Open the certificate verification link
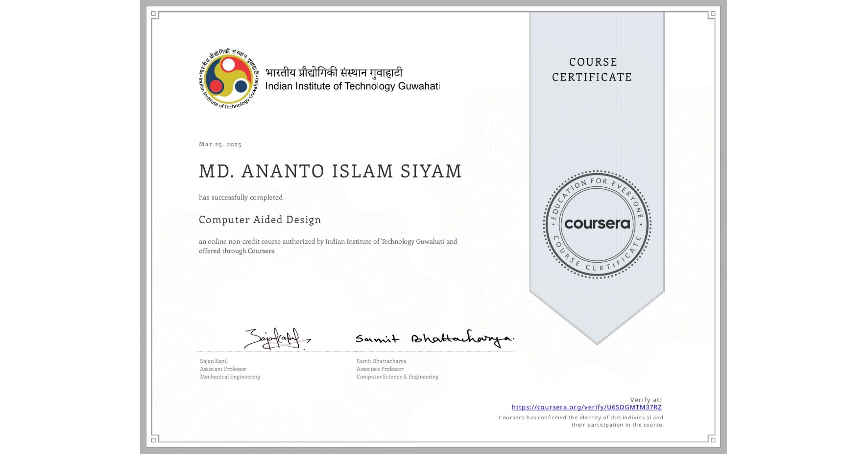Viewport: 868px width, 455px height. click(x=586, y=407)
